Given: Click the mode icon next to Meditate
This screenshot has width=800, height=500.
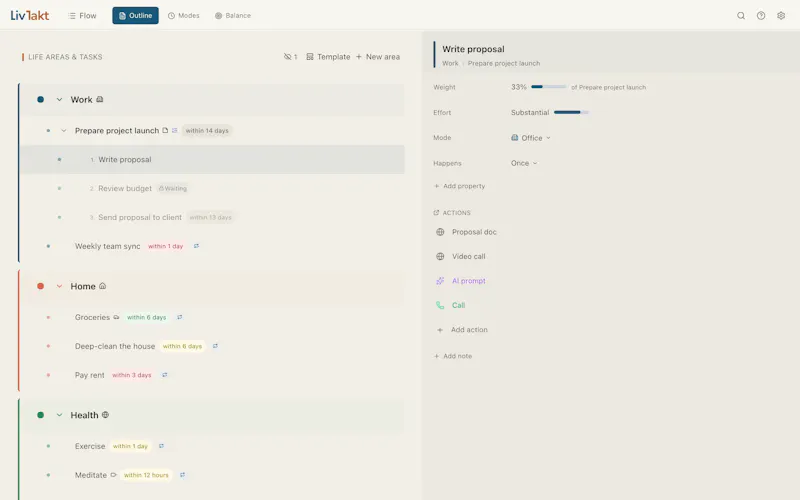Looking at the screenshot, I should 114,475.
